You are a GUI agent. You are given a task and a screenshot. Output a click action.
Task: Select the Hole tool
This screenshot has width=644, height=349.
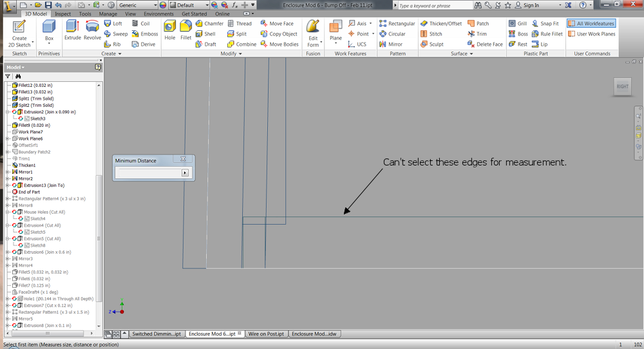pos(170,31)
